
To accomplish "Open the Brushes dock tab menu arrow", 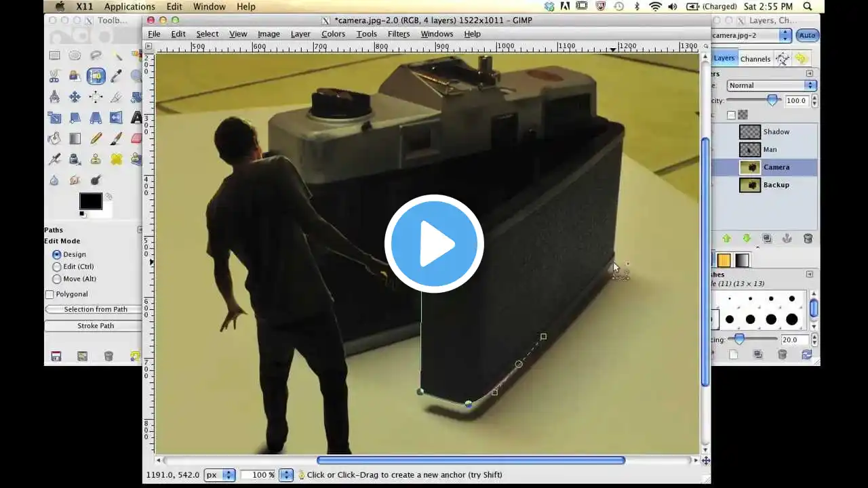I will tap(809, 274).
